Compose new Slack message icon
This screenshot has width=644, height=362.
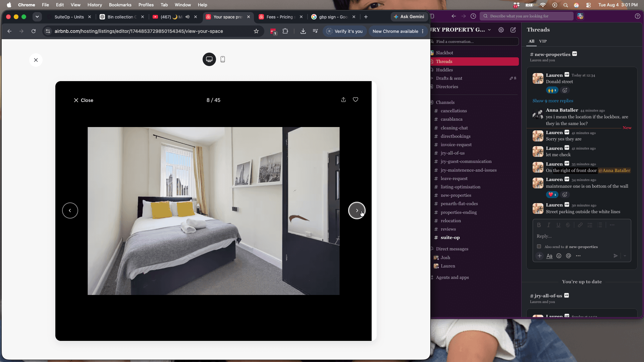(513, 30)
